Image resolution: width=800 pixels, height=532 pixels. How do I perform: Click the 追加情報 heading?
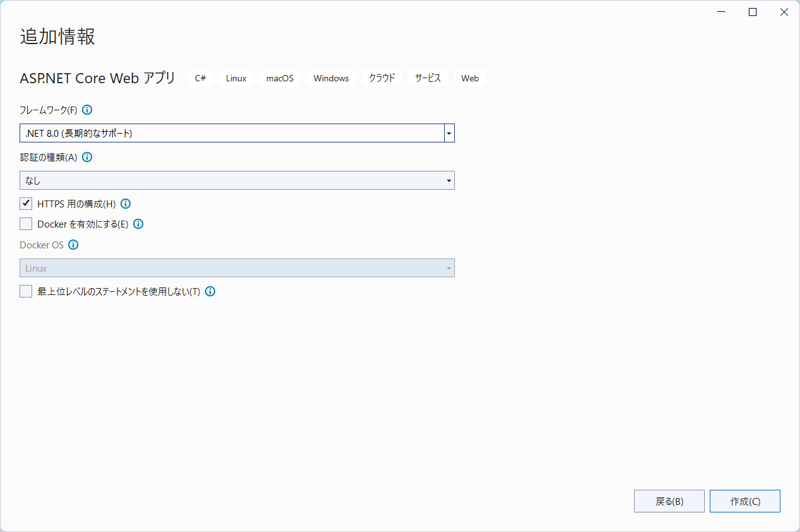coord(57,37)
